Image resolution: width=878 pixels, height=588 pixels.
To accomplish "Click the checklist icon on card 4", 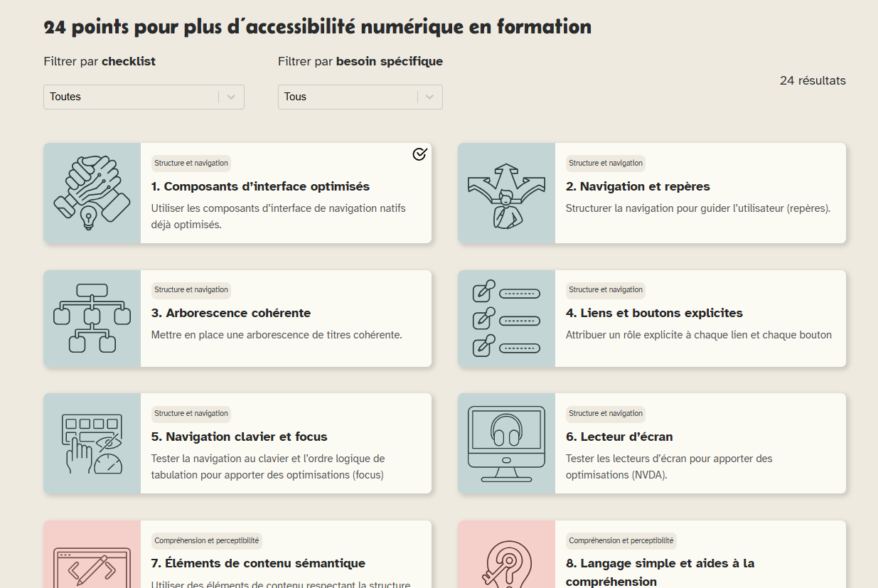I will [506, 318].
